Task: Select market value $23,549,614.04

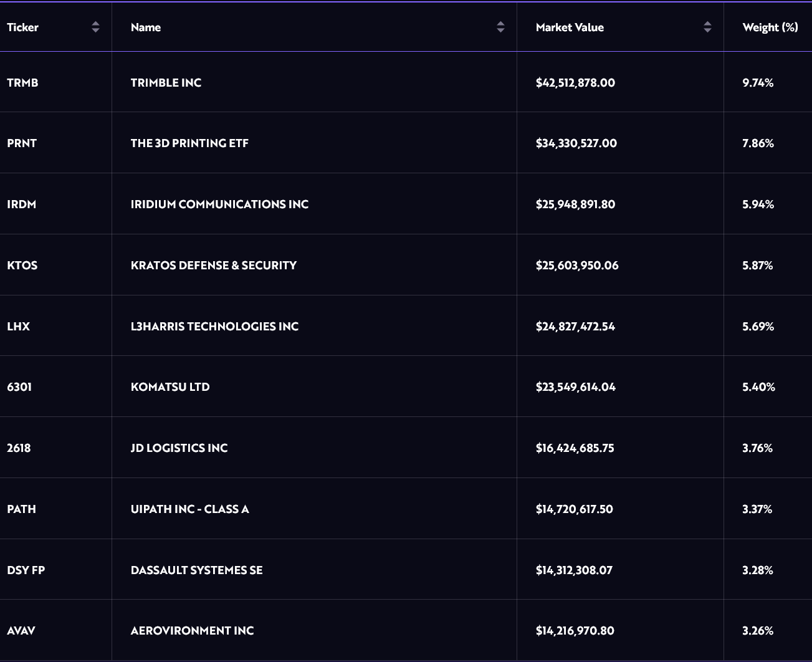Action: click(x=576, y=387)
